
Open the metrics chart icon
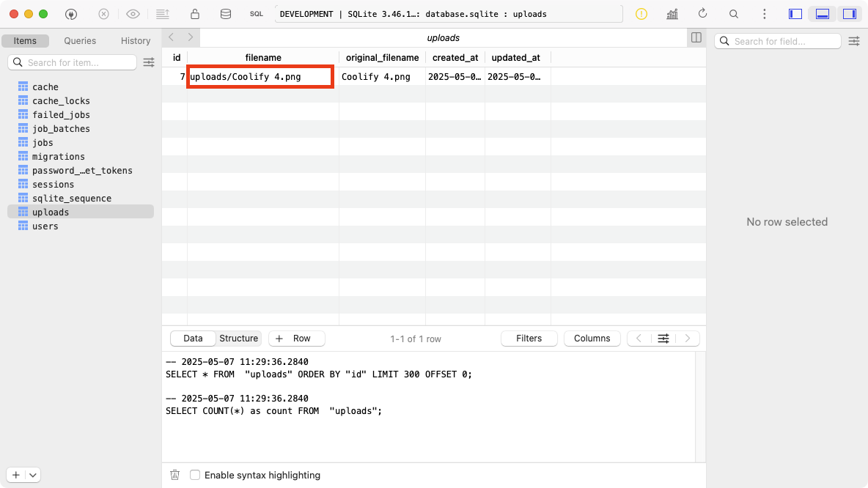pos(672,14)
